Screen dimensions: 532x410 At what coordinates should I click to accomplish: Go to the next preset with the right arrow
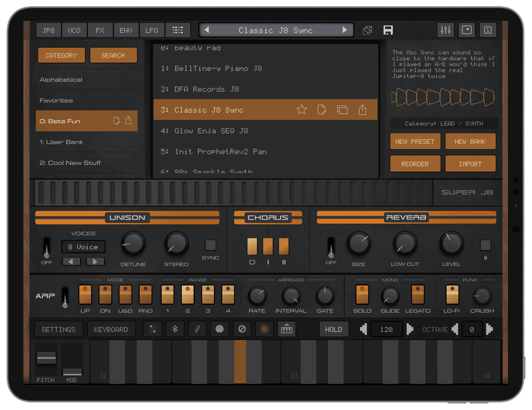click(x=344, y=30)
